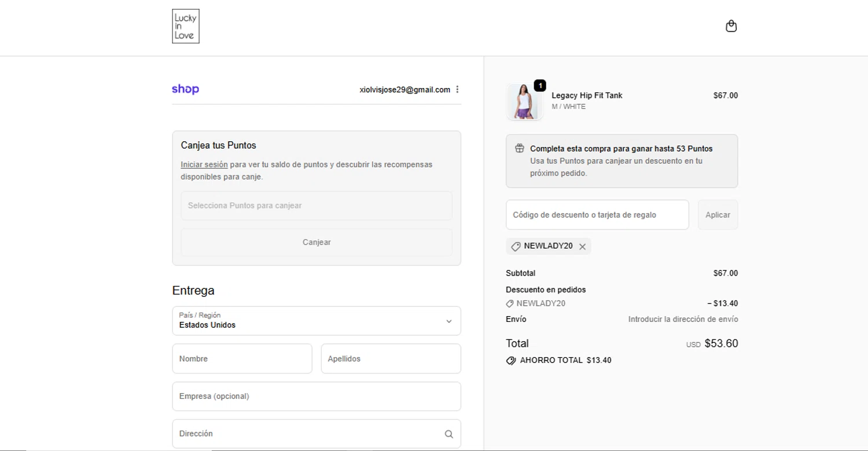Image resolution: width=868 pixels, height=451 pixels.
Task: Click the item quantity badge on product thumbnail
Action: tap(539, 86)
